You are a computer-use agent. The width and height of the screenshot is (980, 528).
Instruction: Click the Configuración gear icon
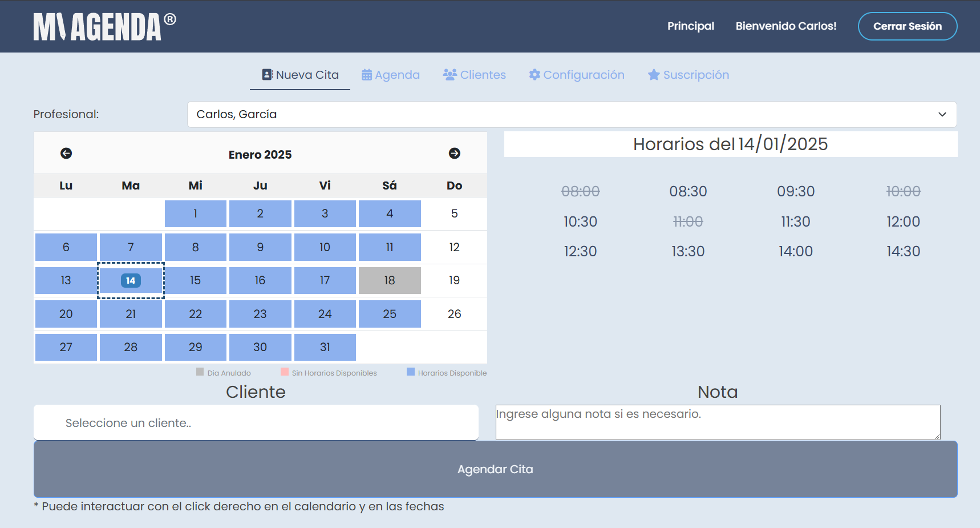[x=534, y=75]
